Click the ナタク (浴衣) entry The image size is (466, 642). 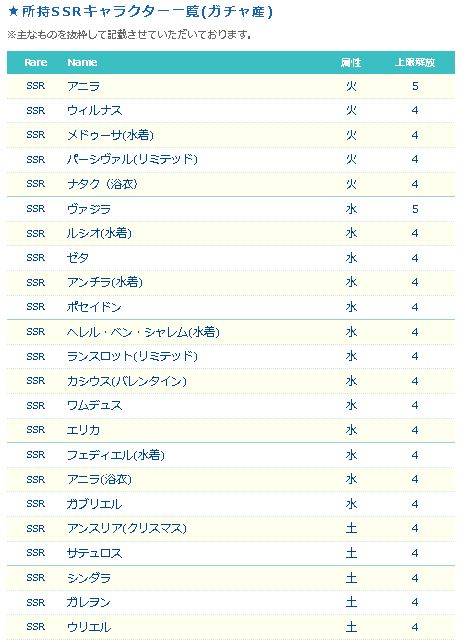click(x=102, y=184)
